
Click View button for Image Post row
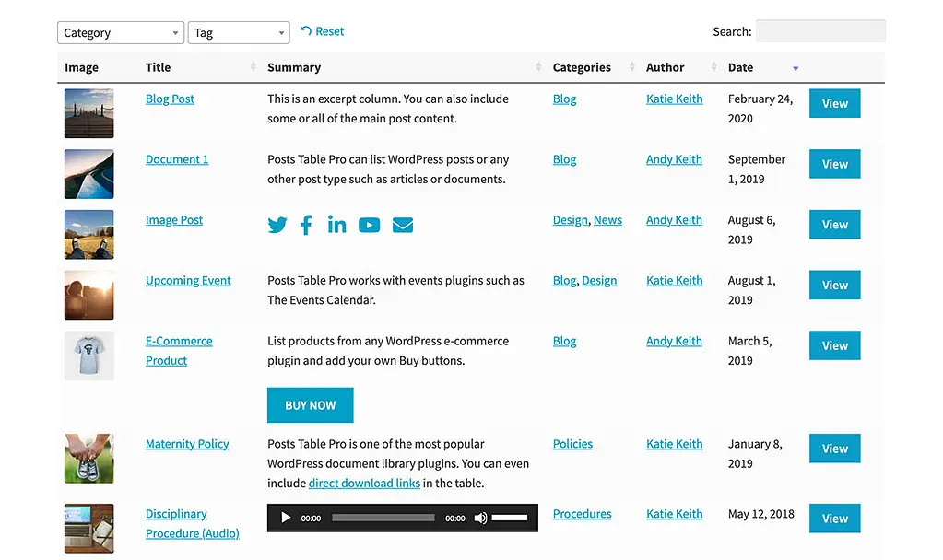835,224
